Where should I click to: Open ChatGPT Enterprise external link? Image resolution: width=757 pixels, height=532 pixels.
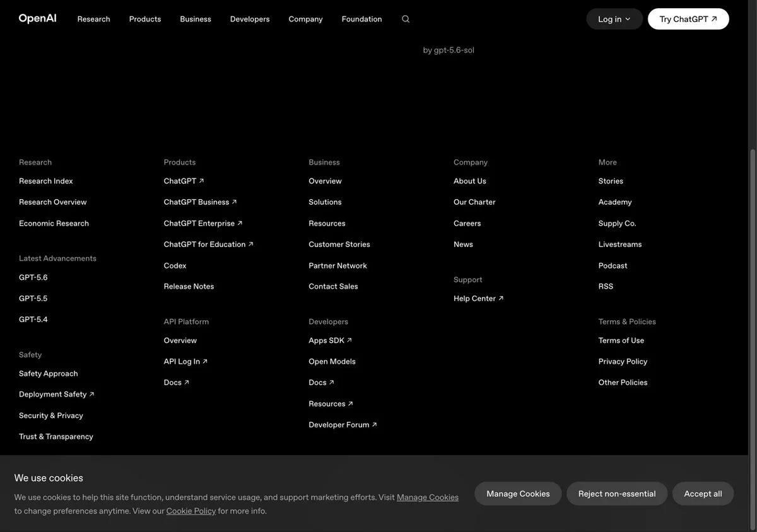(203, 223)
